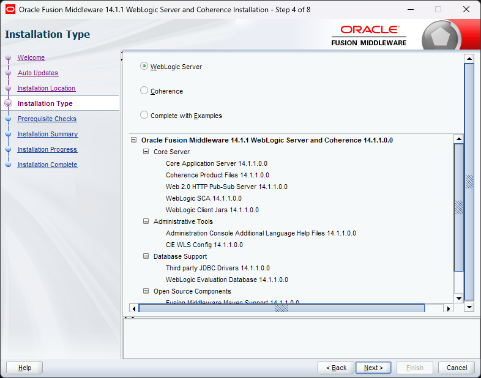Click the inner tree scroll up arrow
Screen dimensions: 481x378
coord(459,139)
